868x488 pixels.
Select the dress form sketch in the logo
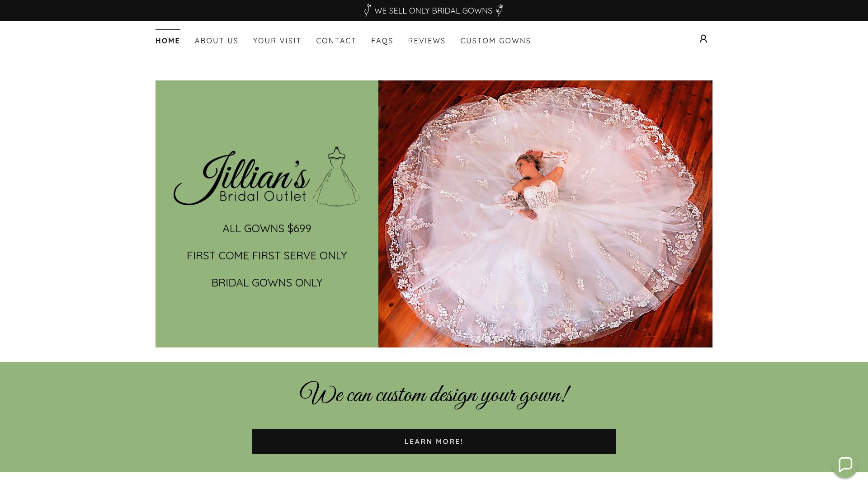tap(338, 177)
